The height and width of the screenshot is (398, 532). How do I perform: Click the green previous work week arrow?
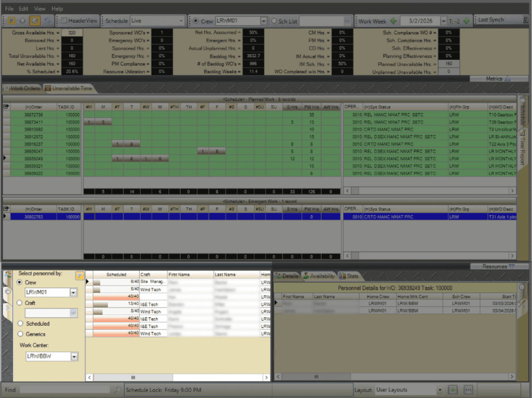[393, 21]
